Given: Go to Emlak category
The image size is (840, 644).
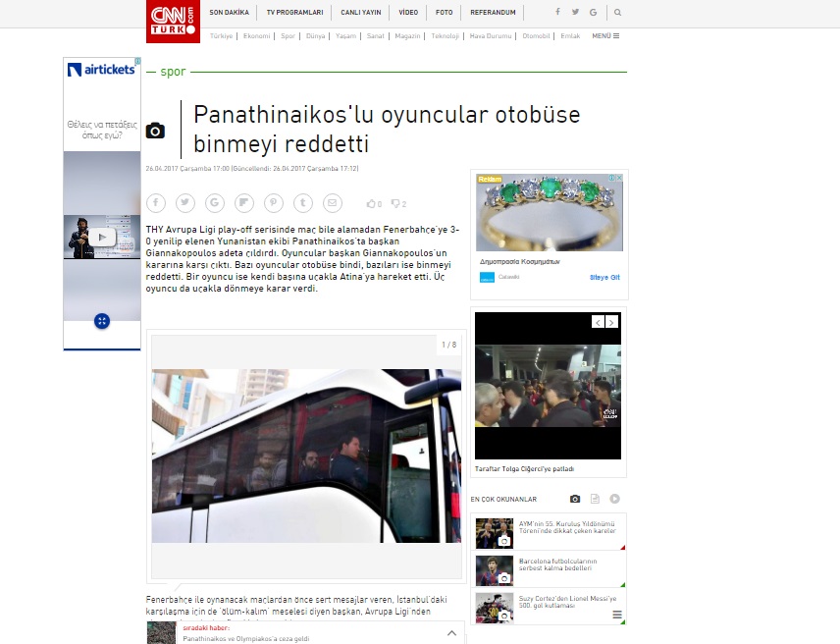Looking at the screenshot, I should pos(570,36).
